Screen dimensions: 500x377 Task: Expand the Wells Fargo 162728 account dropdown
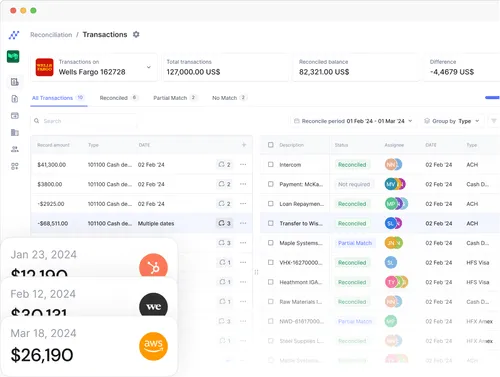coord(149,67)
